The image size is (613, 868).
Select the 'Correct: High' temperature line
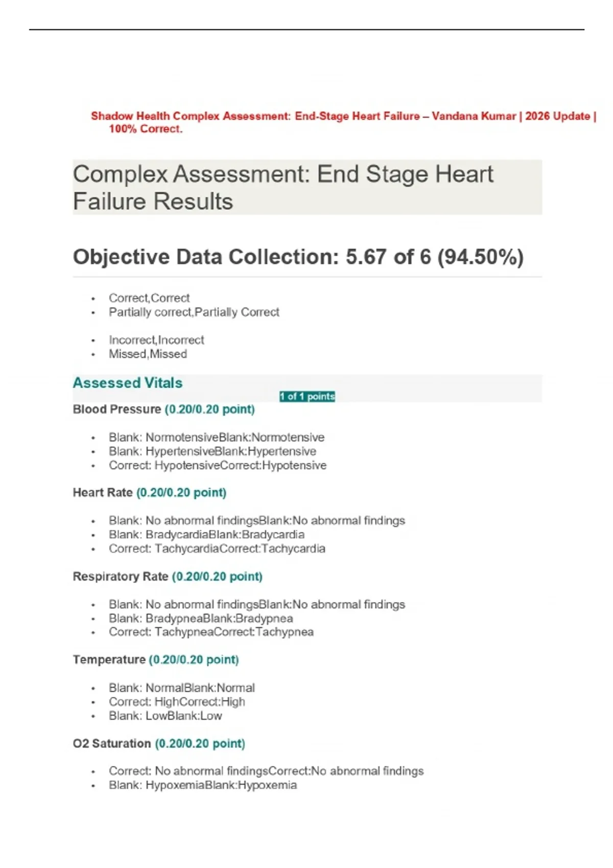pyautogui.click(x=177, y=702)
